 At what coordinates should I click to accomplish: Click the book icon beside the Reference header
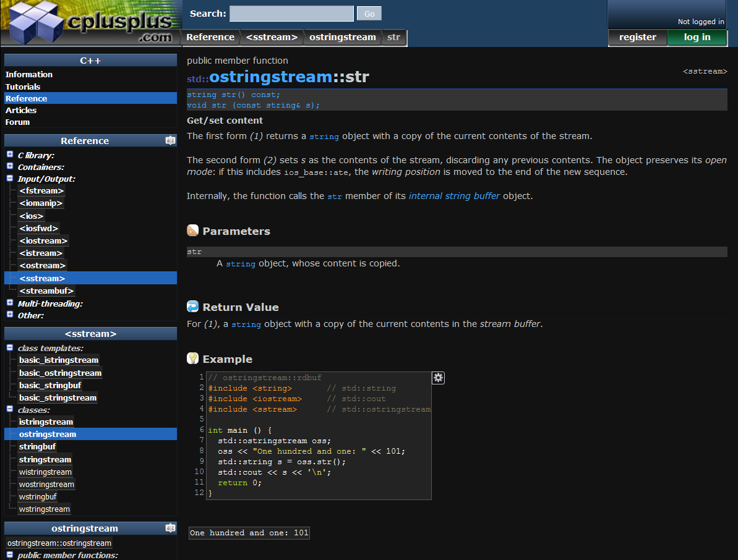pyautogui.click(x=170, y=140)
